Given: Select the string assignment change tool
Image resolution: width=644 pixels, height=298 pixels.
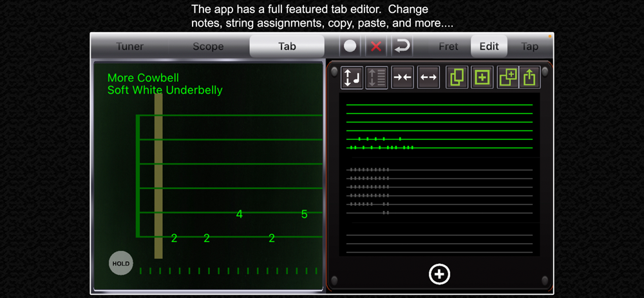Looking at the screenshot, I should tap(377, 77).
